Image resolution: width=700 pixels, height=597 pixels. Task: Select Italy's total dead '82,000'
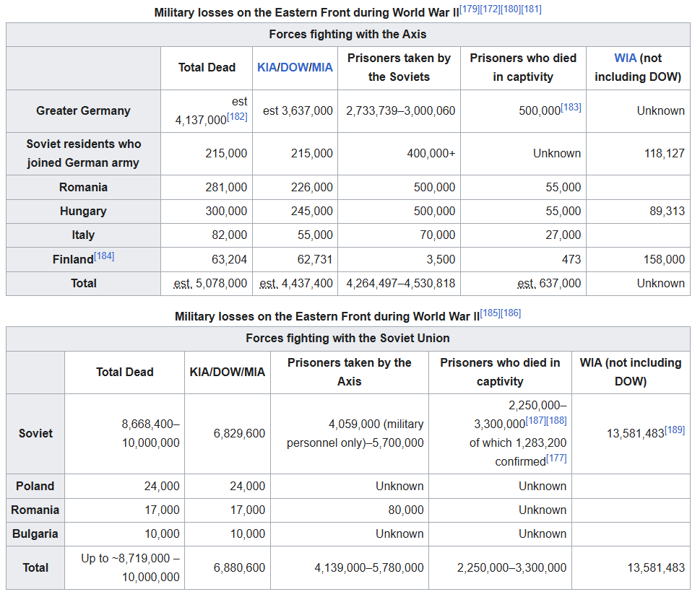[230, 235]
